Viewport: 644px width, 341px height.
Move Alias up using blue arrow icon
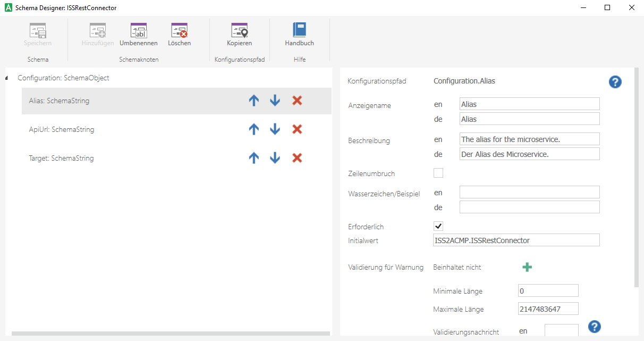(x=253, y=100)
